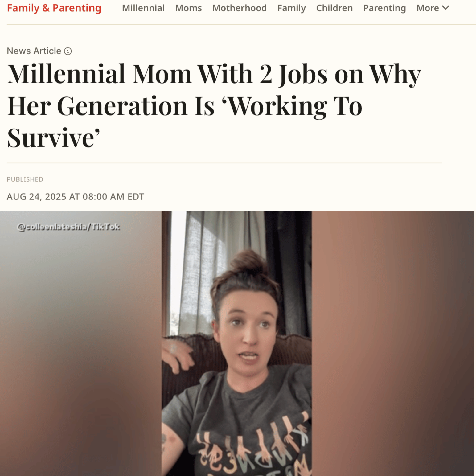Image resolution: width=476 pixels, height=476 pixels.
Task: Click the info icon beside News Article
Action: point(68,51)
